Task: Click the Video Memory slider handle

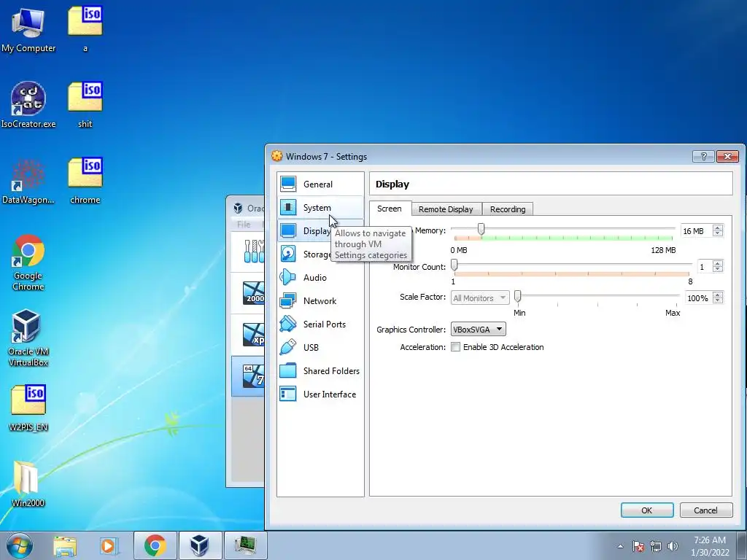Action: 481,229
